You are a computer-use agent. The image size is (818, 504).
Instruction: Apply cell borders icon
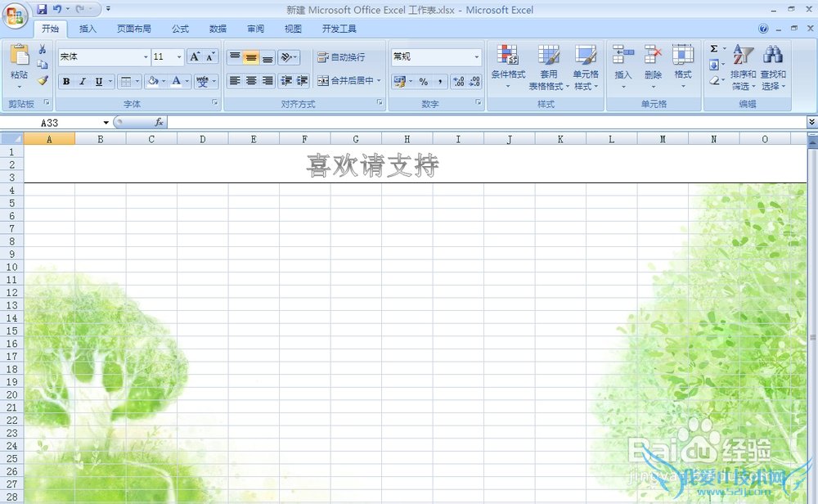126,81
